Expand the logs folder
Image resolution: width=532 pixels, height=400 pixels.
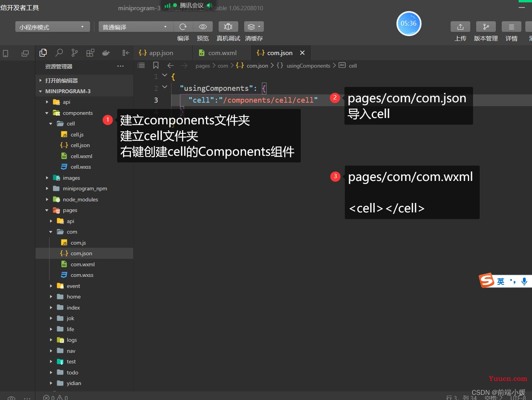click(51, 340)
